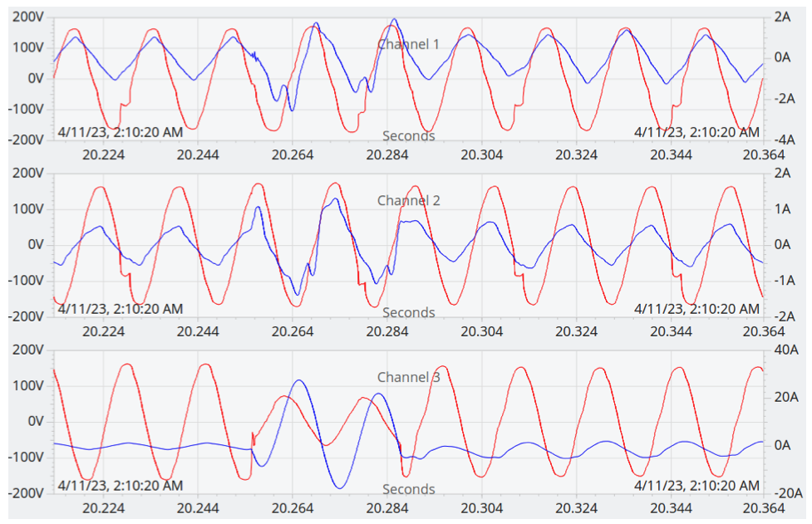
Task: Click left timestamp in Channel 1 plot
Action: [x=120, y=131]
